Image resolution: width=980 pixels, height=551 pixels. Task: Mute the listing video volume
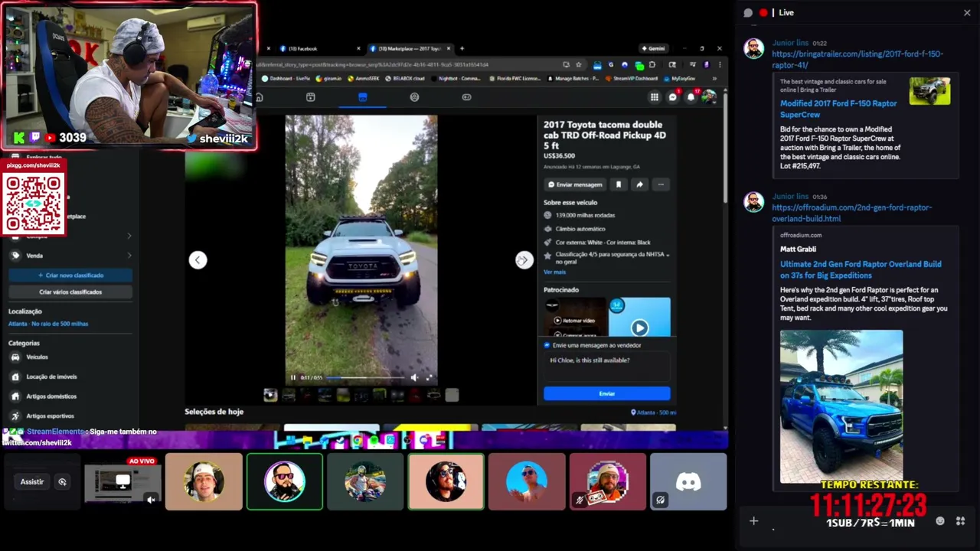click(x=414, y=377)
